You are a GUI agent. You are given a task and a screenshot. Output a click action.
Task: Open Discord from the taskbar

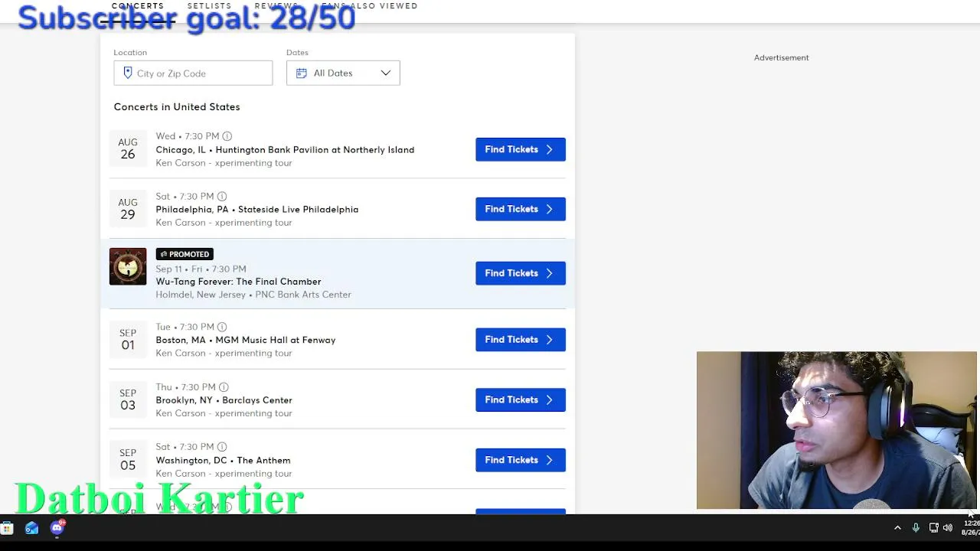point(57,527)
